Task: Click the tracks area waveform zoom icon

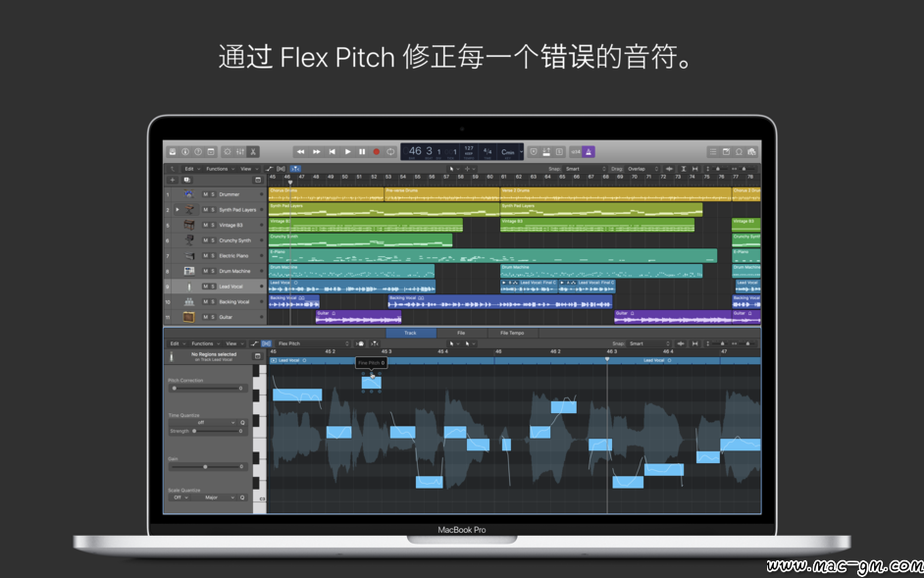Action: (669, 169)
